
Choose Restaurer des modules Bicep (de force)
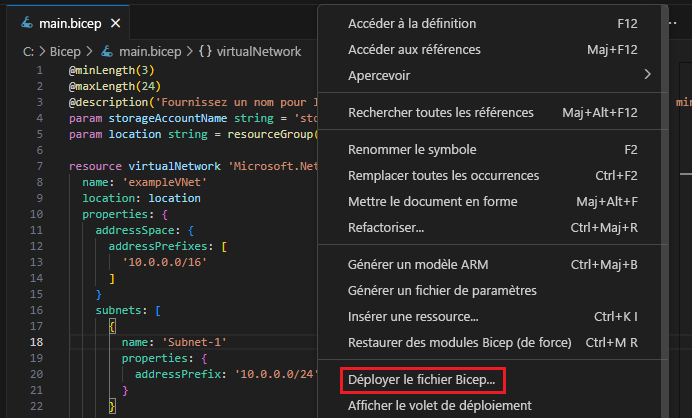click(493, 343)
